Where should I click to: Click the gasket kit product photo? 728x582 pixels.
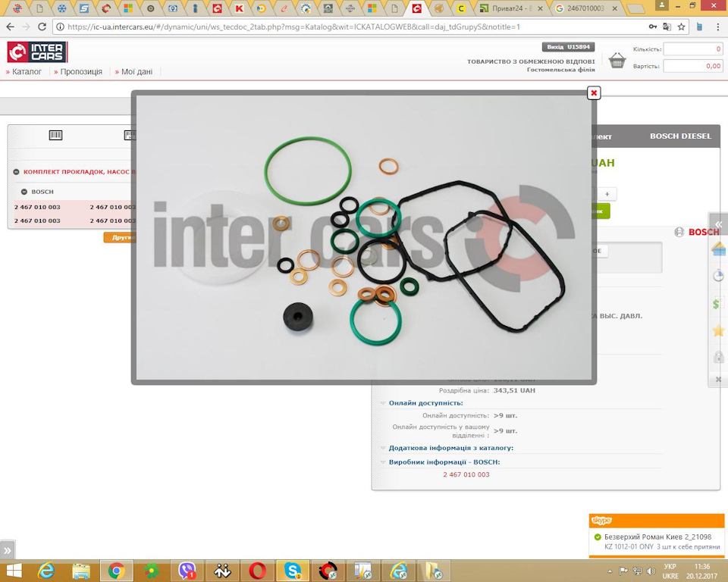click(x=363, y=238)
